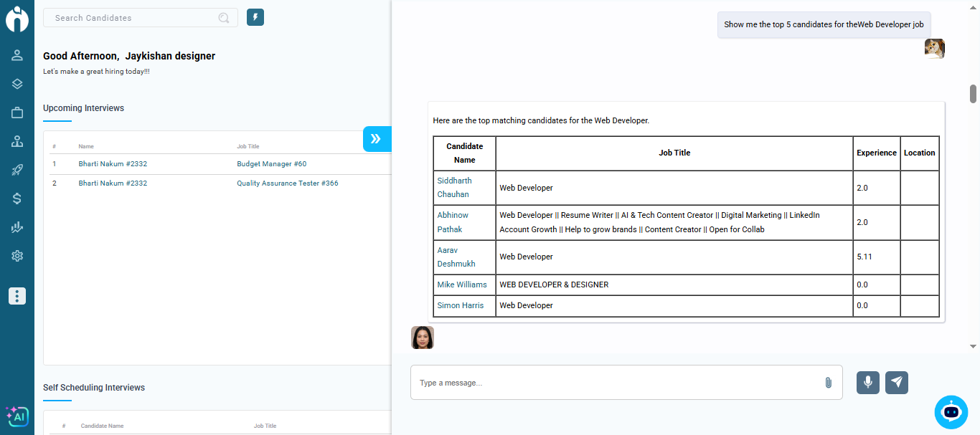The image size is (980, 435).
Task: Click the AI sparkle button in sidebar
Action: tap(17, 416)
